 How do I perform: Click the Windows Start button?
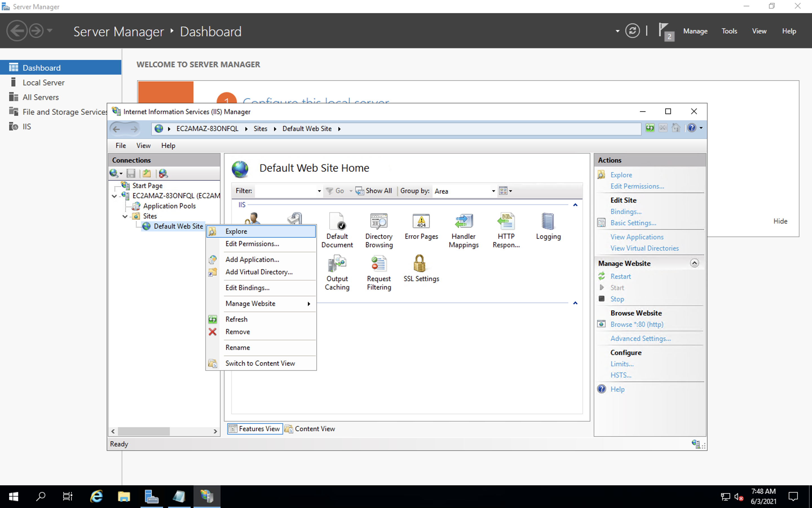point(14,496)
